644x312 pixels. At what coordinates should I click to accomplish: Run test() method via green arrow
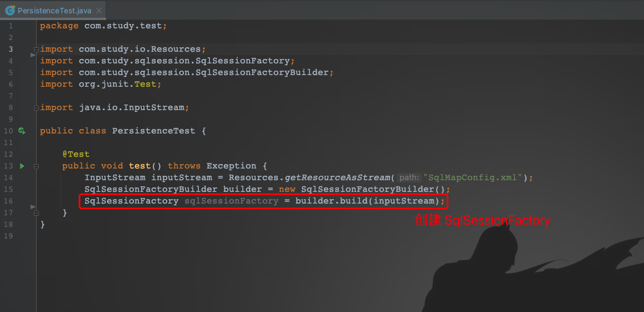[22, 166]
